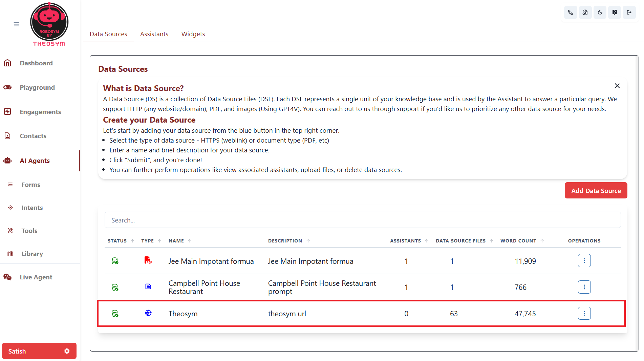Screen dimensions: 644x361
Task: Open Forms submenu item
Action: click(31, 185)
